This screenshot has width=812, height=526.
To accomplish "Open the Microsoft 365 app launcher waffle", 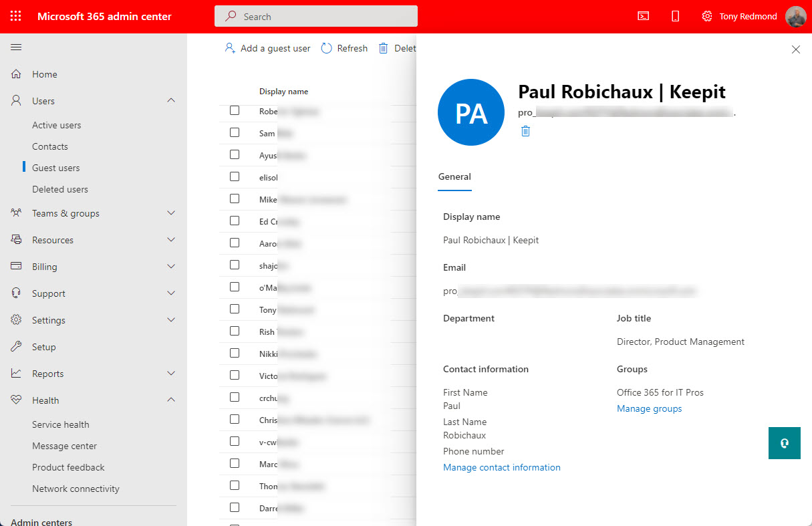I will coord(15,16).
